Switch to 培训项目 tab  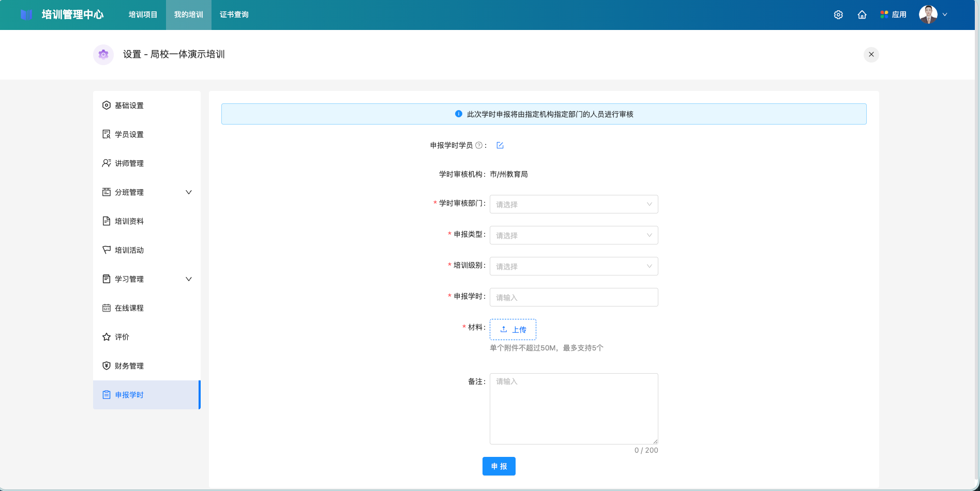[x=143, y=15]
